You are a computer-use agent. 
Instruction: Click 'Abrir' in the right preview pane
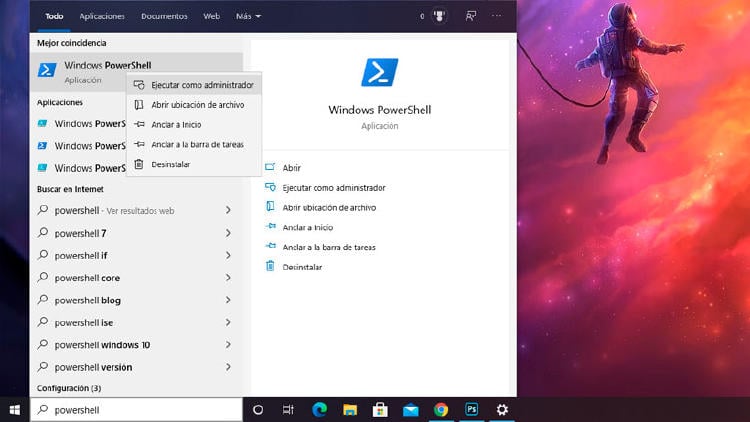(291, 168)
